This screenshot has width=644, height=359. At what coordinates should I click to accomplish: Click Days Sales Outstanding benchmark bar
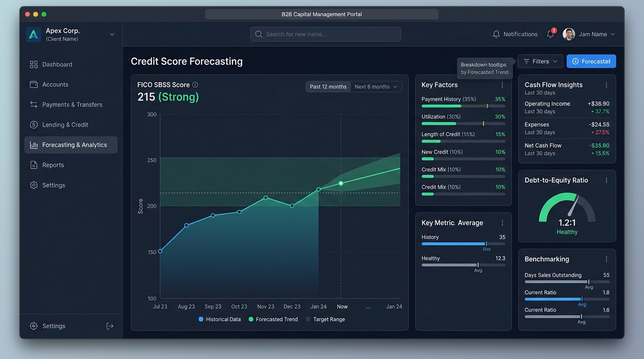567,282
